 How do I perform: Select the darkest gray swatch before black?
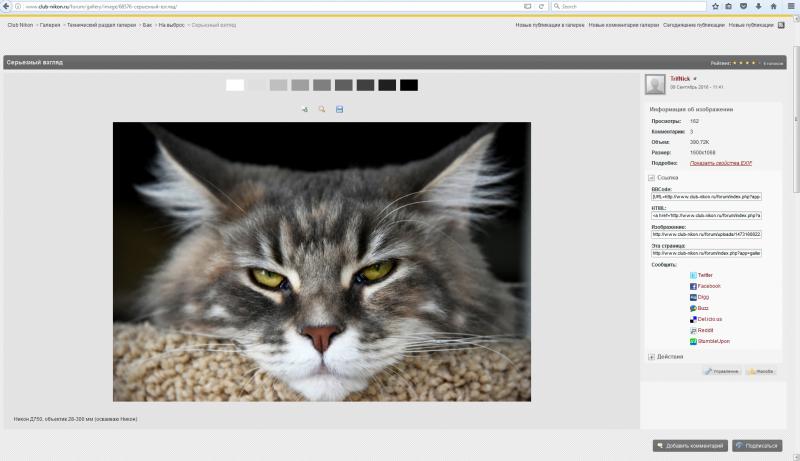(x=387, y=85)
